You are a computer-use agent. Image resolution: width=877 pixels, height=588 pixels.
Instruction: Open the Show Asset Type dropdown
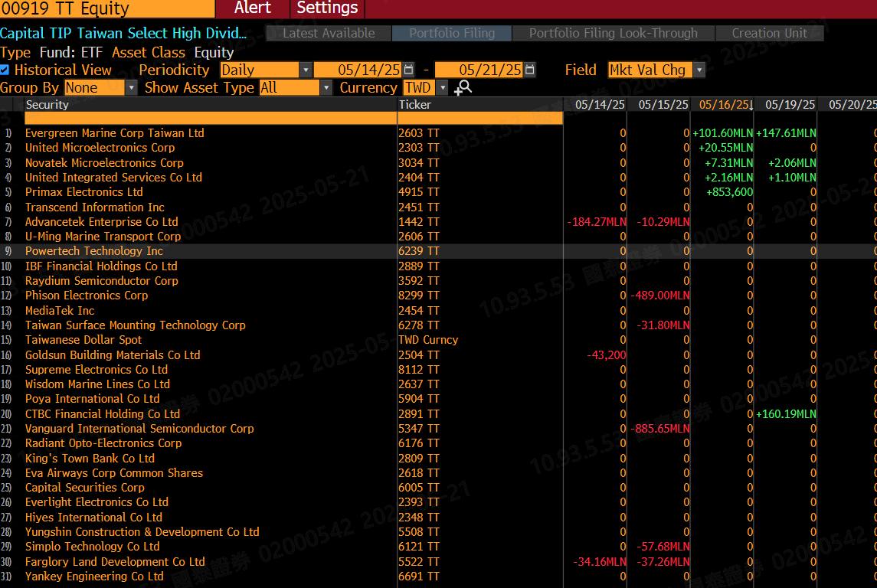point(326,88)
